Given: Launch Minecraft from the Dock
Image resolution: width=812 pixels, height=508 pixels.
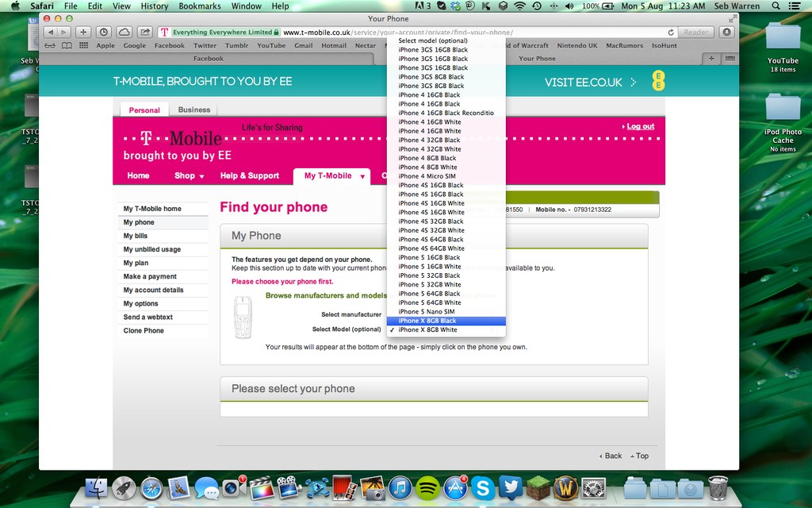Looking at the screenshot, I should click(x=538, y=488).
